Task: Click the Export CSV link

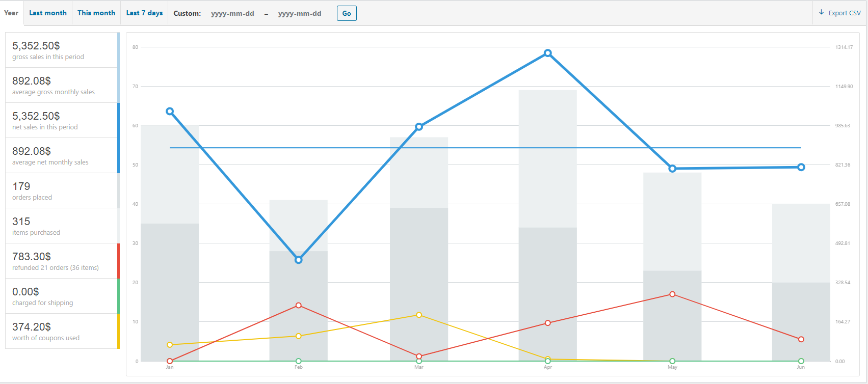Action: point(844,13)
